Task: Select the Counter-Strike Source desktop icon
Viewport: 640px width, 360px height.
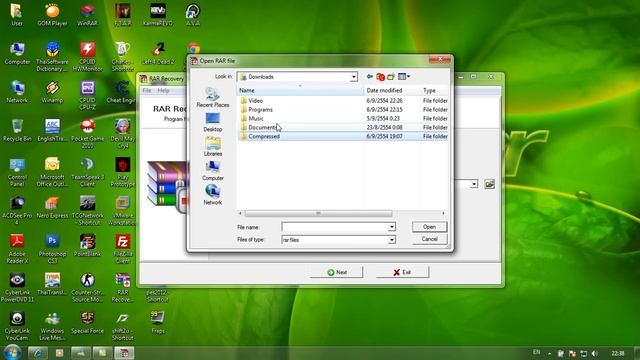Action: pyautogui.click(x=87, y=287)
